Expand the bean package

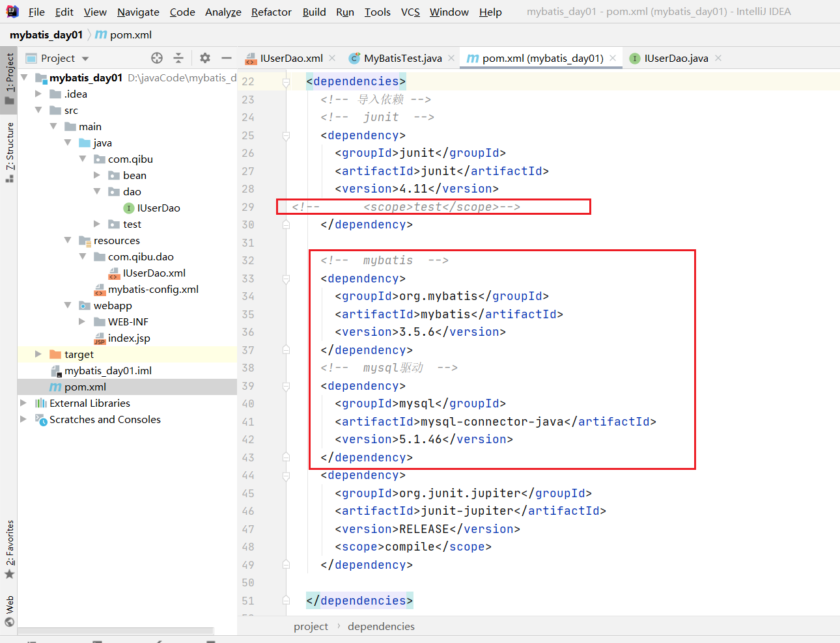[x=97, y=175]
